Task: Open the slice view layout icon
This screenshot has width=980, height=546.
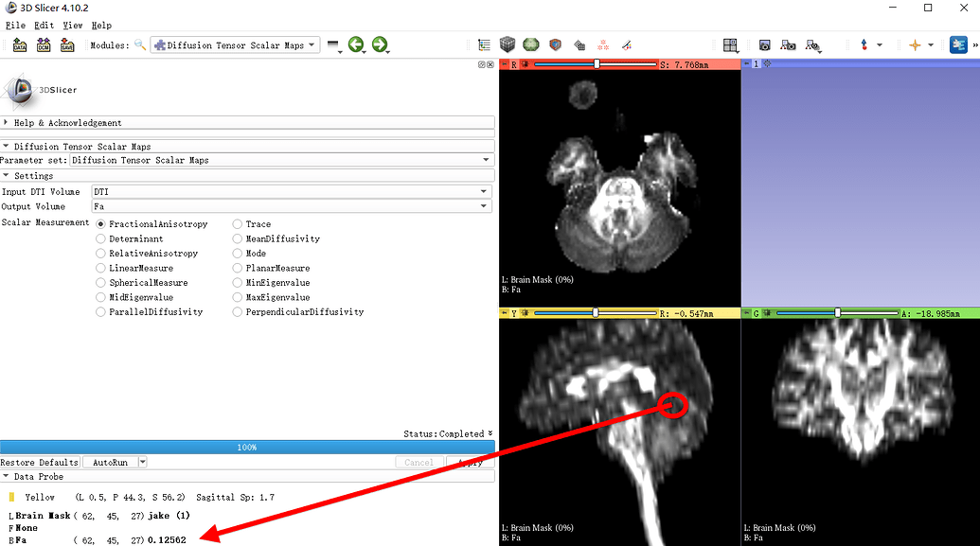Action: (730, 44)
